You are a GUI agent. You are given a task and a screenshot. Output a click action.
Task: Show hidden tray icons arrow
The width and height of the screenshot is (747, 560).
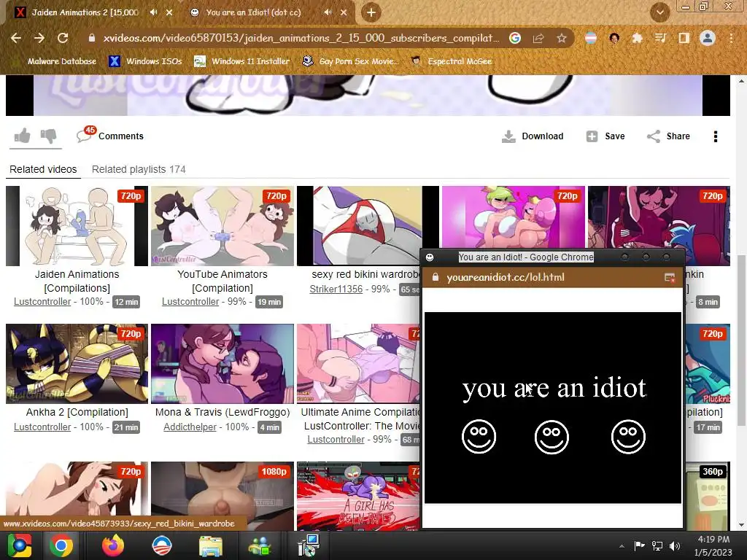(622, 546)
